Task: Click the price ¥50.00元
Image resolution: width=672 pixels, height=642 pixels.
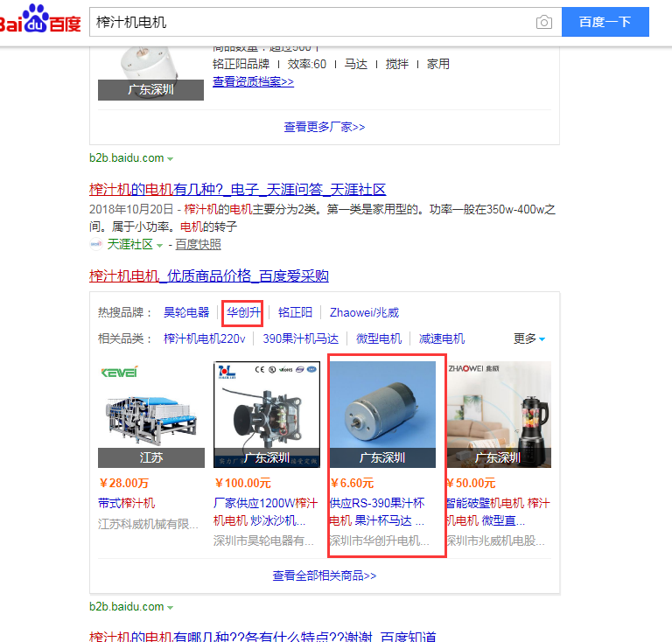Action: (x=471, y=483)
